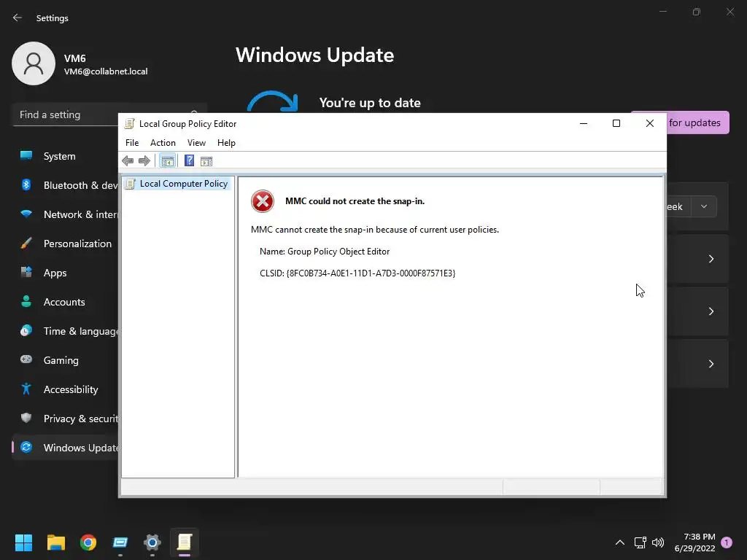This screenshot has width=747, height=560.
Task: Open network status tray icon
Action: coord(640,542)
